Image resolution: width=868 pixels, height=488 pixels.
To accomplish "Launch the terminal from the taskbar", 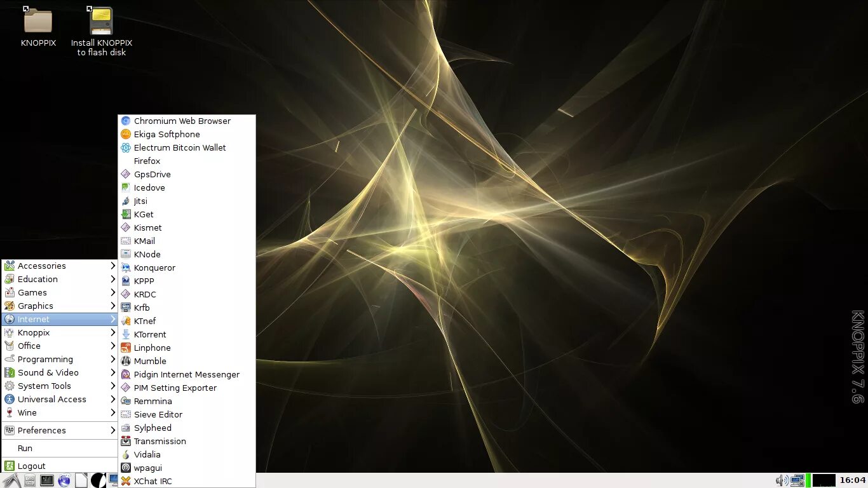I will 47,480.
